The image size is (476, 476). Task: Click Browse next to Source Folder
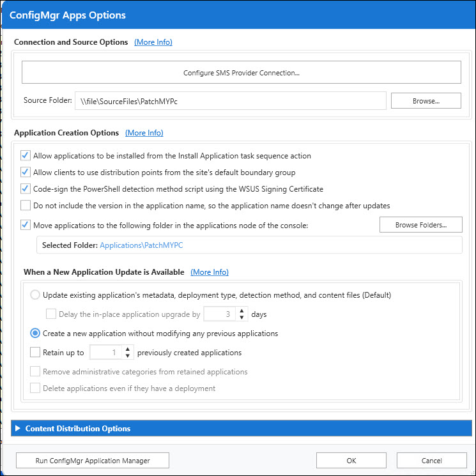pos(426,101)
